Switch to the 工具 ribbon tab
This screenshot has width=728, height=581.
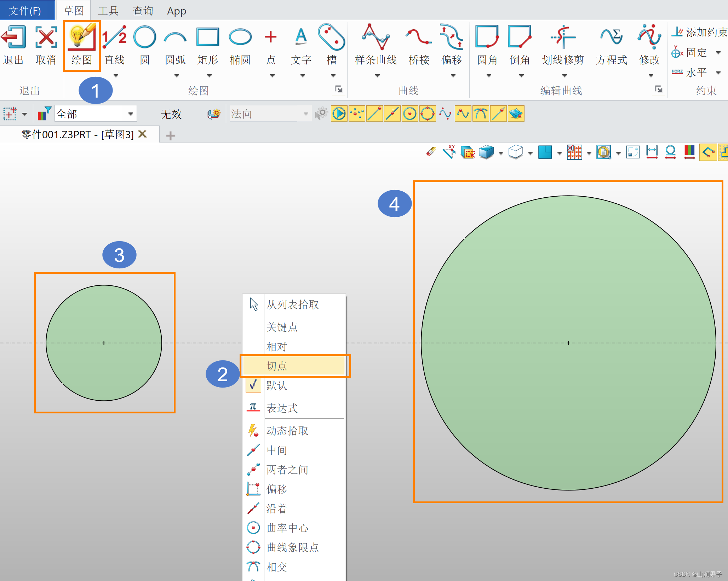[108, 11]
